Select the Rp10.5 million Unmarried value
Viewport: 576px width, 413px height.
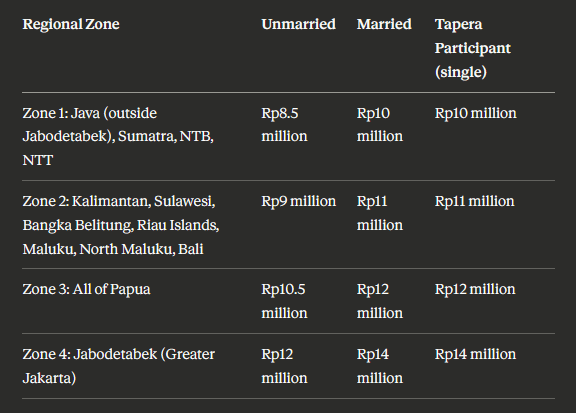point(284,301)
